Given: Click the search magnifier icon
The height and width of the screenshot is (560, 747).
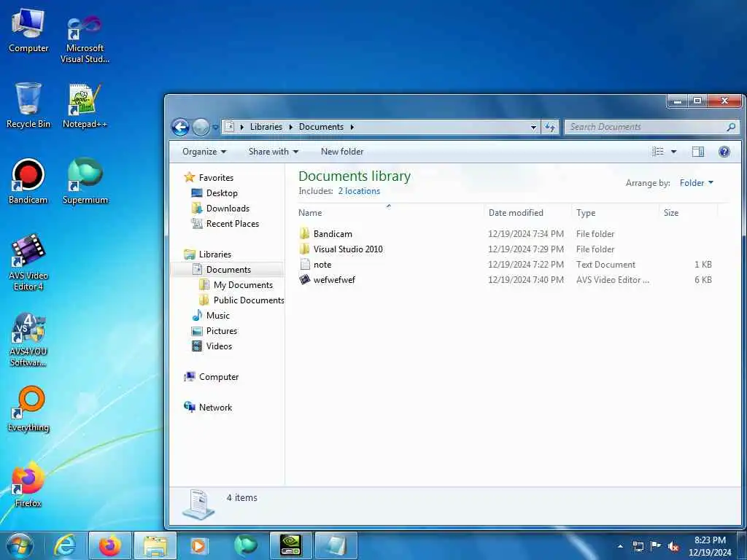Looking at the screenshot, I should tap(731, 127).
